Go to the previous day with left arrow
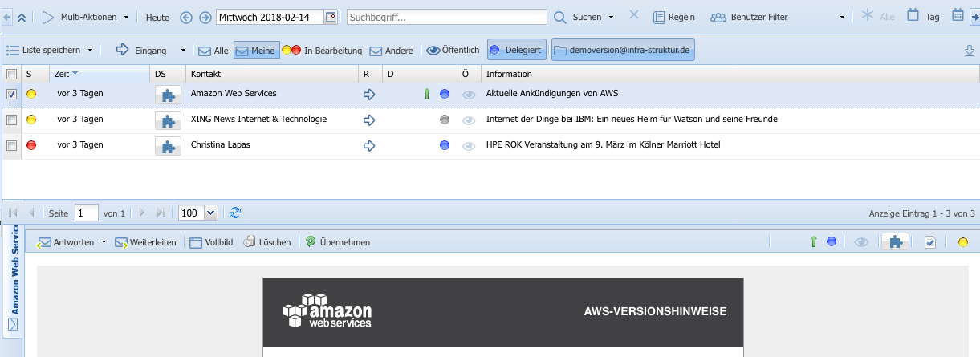 pos(186,17)
